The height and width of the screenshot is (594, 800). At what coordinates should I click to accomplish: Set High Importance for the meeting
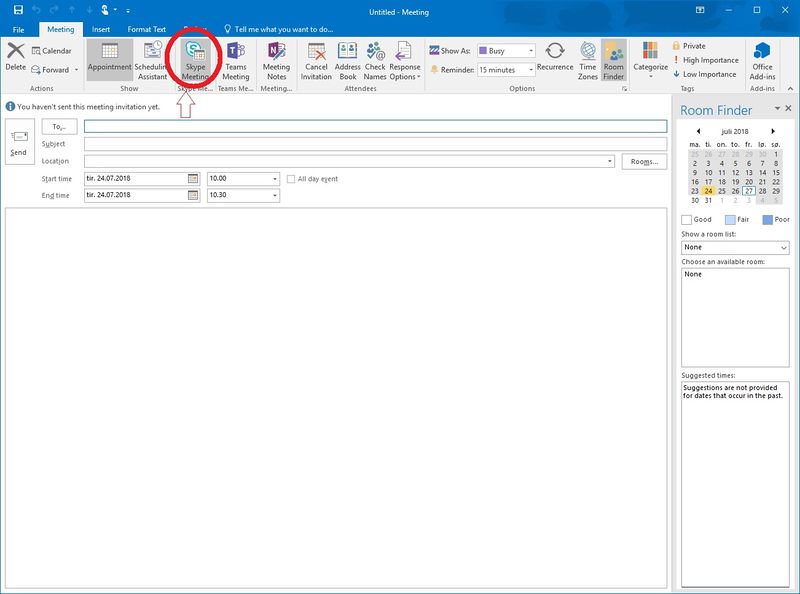709,60
